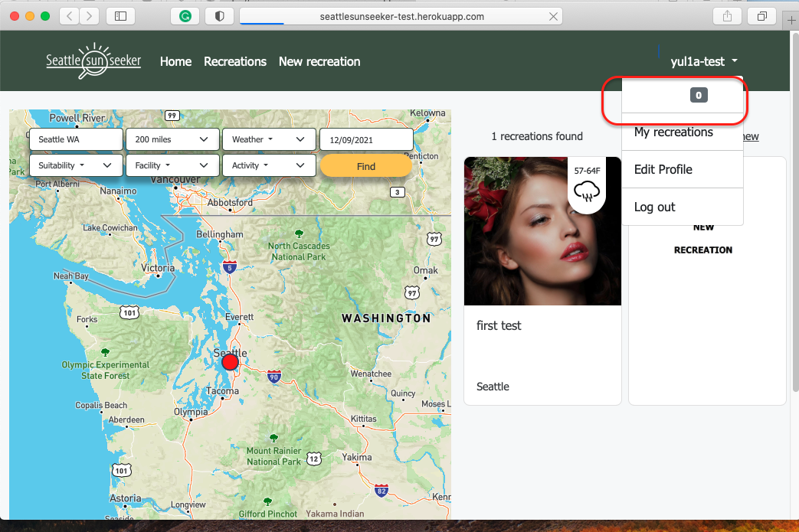The image size is (799, 532).
Task: Click the Seattle Sunseeker logo
Action: (x=93, y=60)
